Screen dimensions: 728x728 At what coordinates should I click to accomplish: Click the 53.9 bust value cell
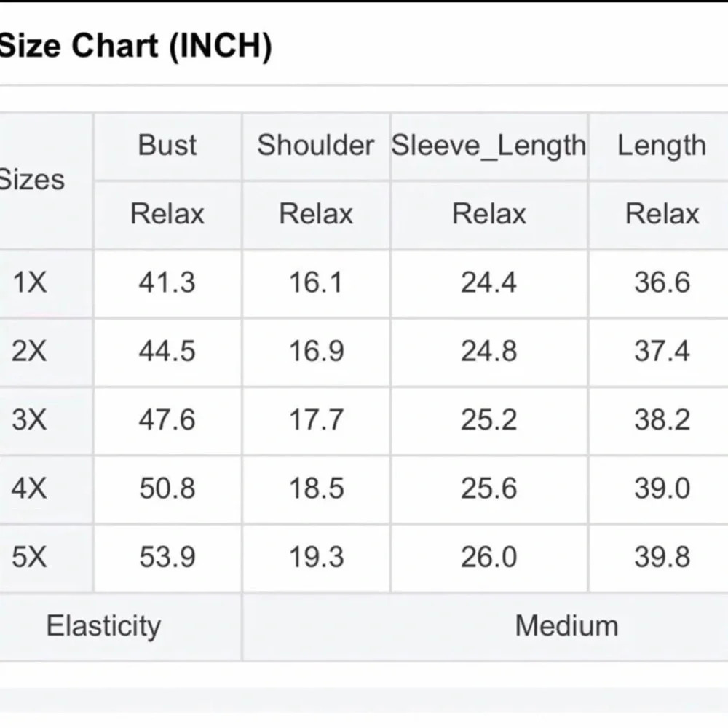tap(167, 558)
